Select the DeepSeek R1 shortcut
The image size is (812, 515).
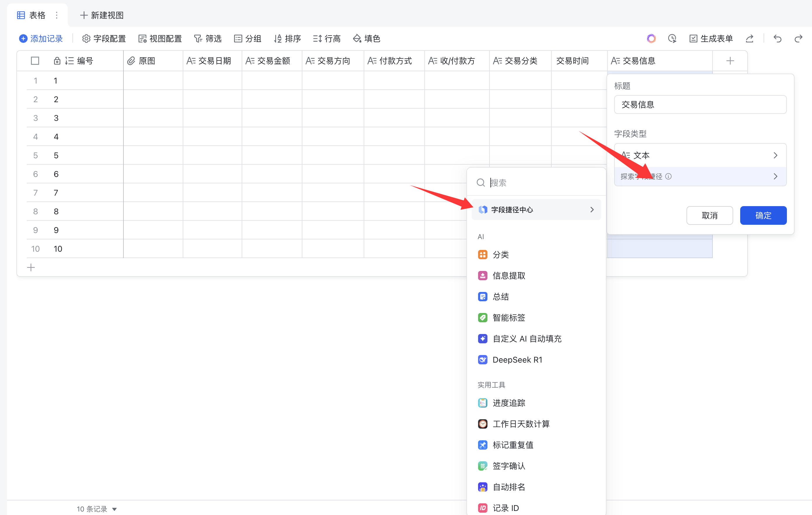click(517, 360)
